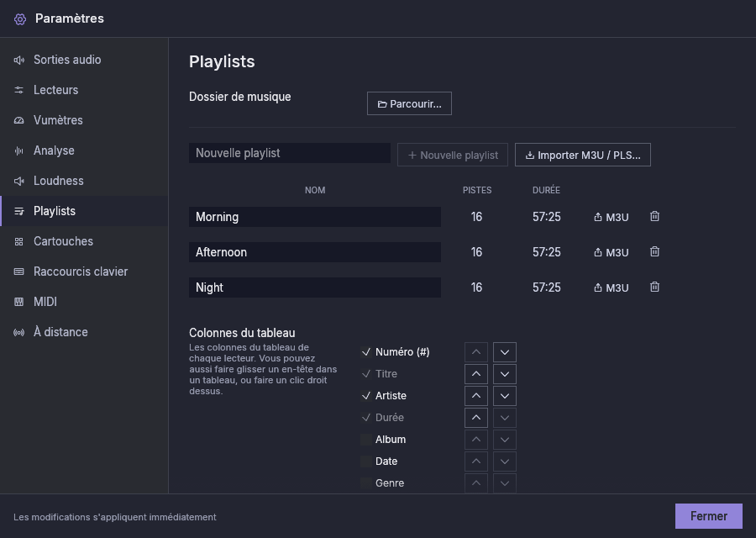This screenshot has height=538, width=756.
Task: Click the Morning duration 57:25
Action: click(546, 217)
